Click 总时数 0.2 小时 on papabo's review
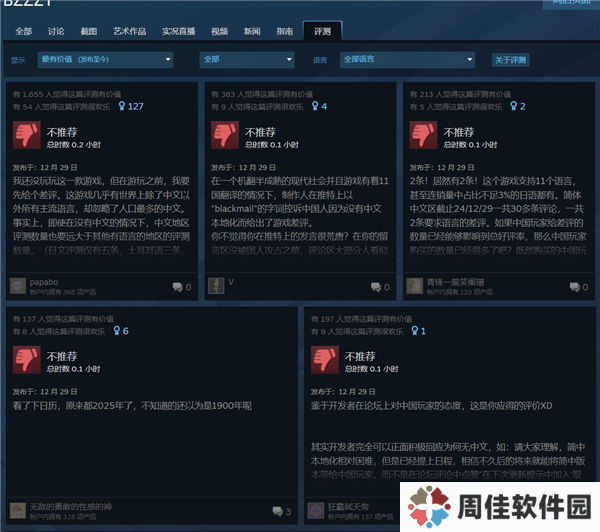 (x=73, y=145)
